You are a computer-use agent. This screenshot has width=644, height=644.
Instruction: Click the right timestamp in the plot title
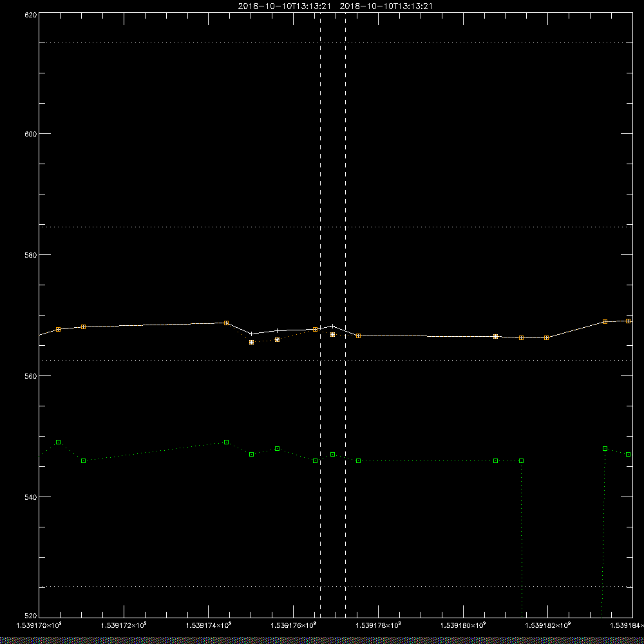point(386,6)
